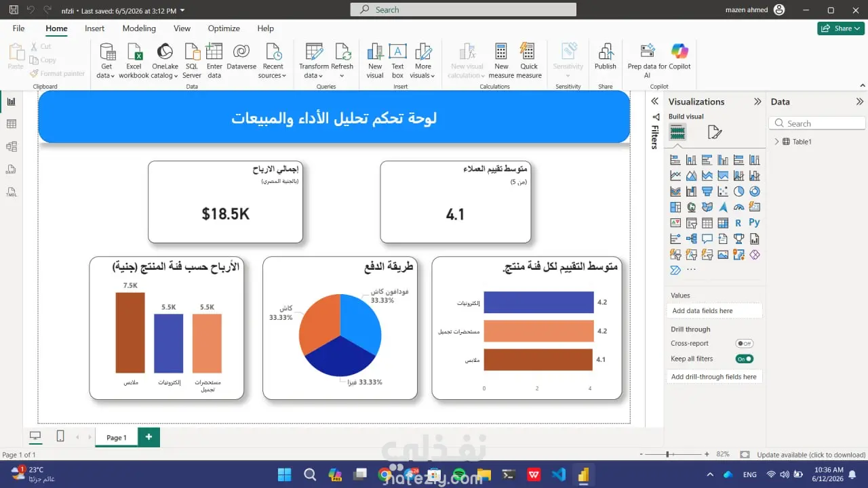868x488 pixels.
Task: Open the Dataverse connector
Action: 241,56
